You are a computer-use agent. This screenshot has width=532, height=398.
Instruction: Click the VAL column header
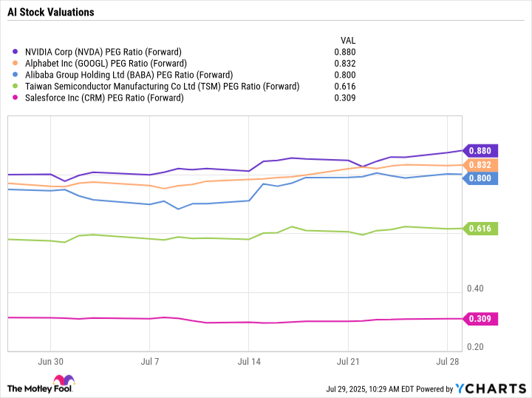pyautogui.click(x=348, y=41)
